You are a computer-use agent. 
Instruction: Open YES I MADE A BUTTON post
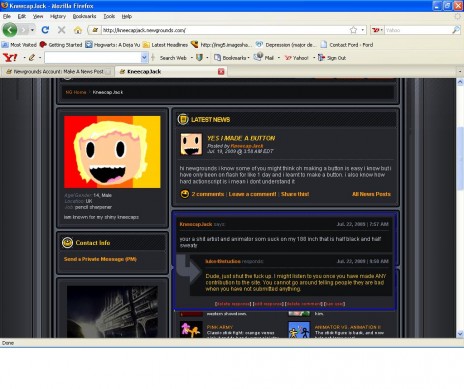coord(241,138)
